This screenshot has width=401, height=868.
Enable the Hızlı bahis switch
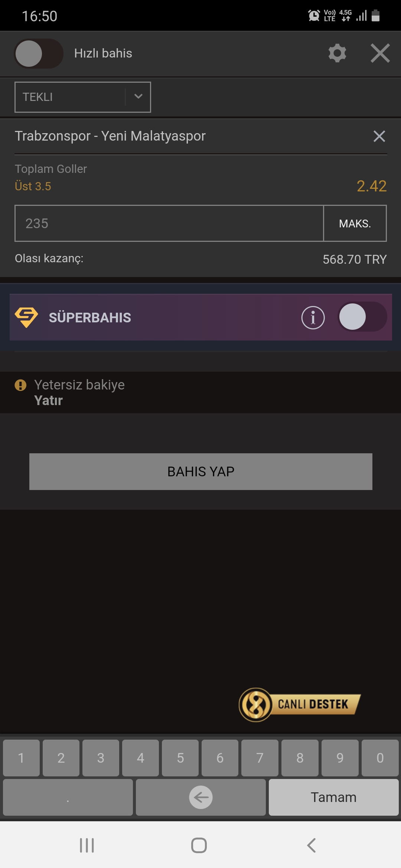coord(39,53)
